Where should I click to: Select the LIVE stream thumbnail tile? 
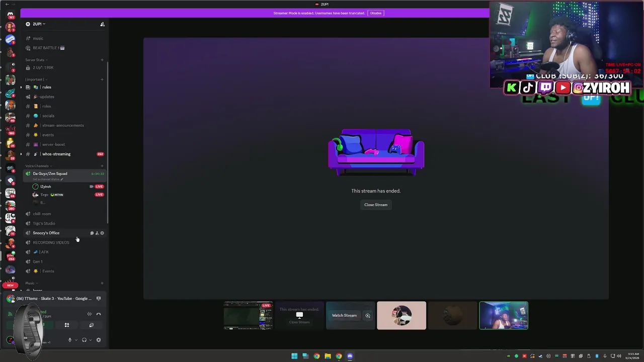[x=248, y=316]
